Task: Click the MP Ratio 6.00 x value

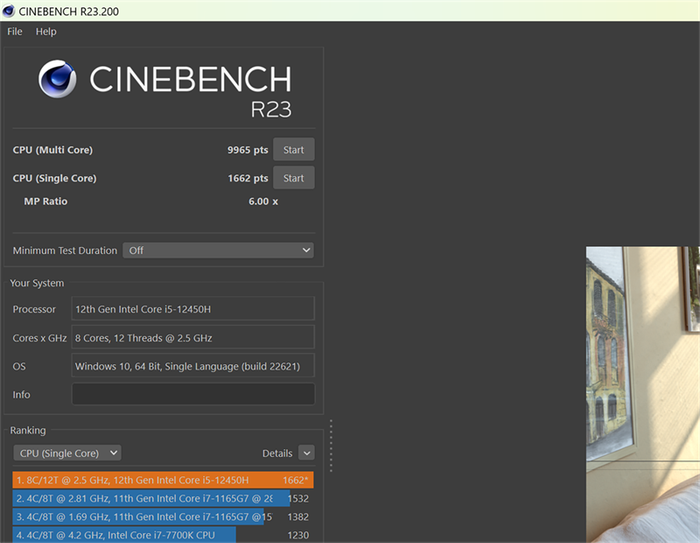Action: point(263,201)
